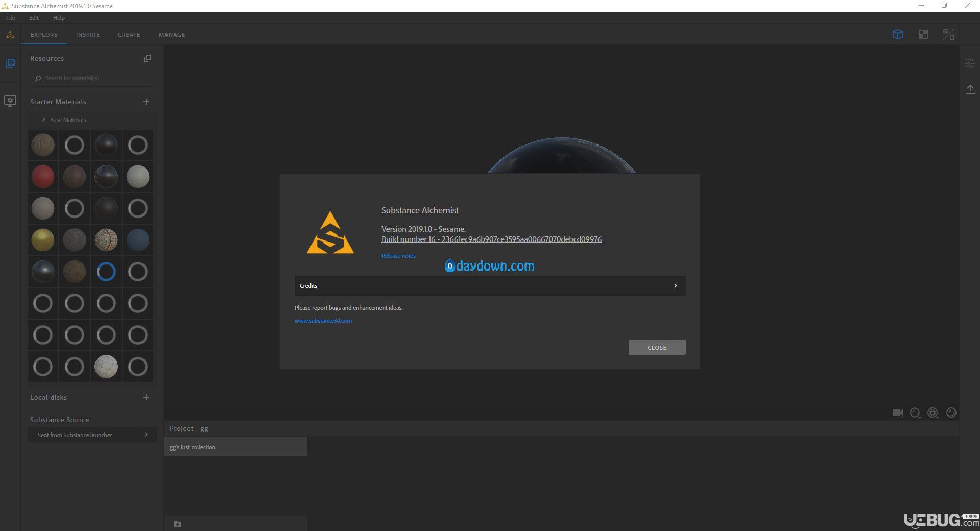Switch to split 2D/3D view mode
Image resolution: width=980 pixels, height=531 pixels.
coord(949,34)
